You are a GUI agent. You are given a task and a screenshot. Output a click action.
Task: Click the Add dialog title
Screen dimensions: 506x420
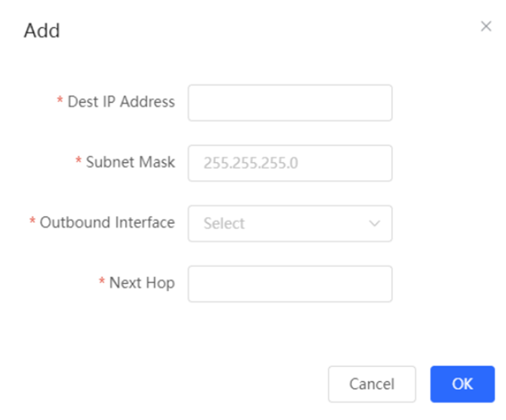click(42, 31)
